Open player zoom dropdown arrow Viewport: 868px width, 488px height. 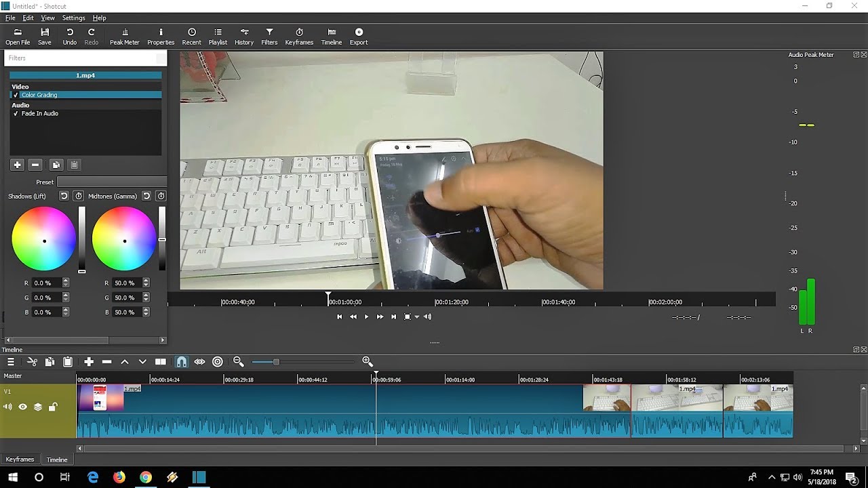pos(417,317)
